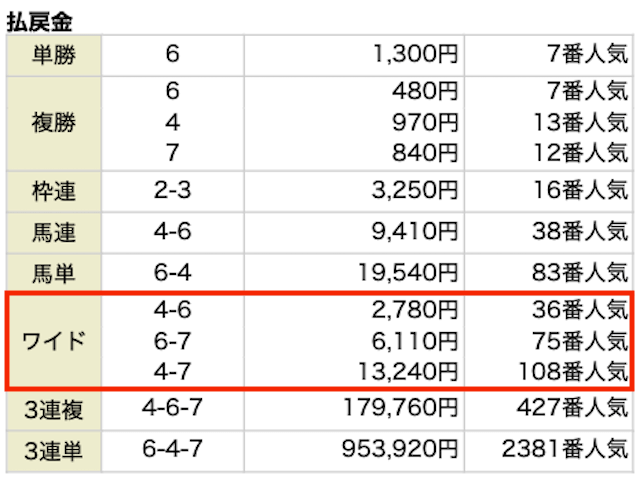
Task: Click the 2381番人気 popularity cell
Action: 565,449
